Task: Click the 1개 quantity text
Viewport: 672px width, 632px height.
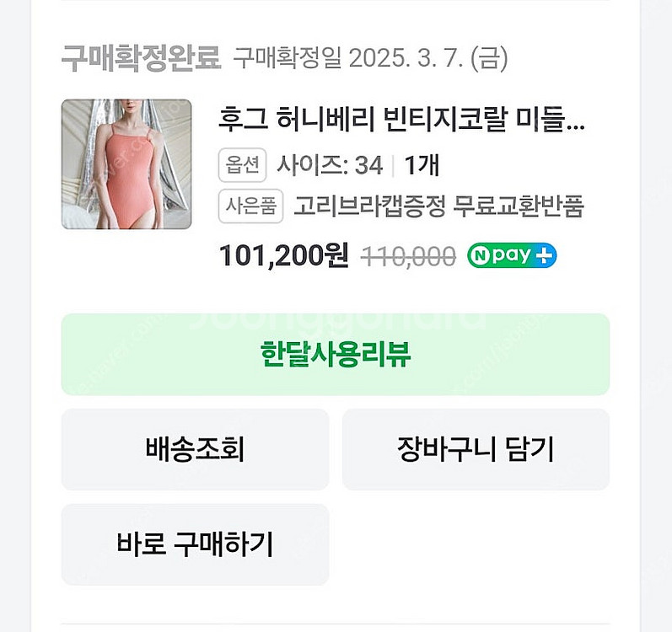Action: 422,165
